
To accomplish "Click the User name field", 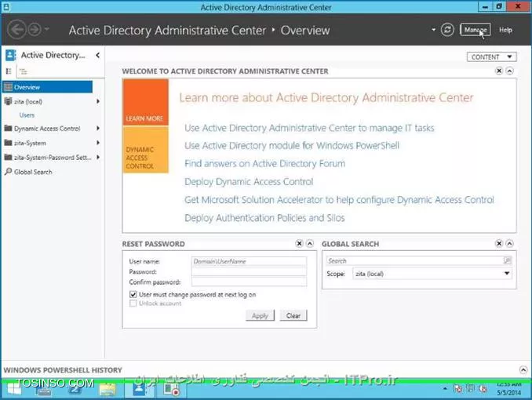I will pyautogui.click(x=249, y=261).
